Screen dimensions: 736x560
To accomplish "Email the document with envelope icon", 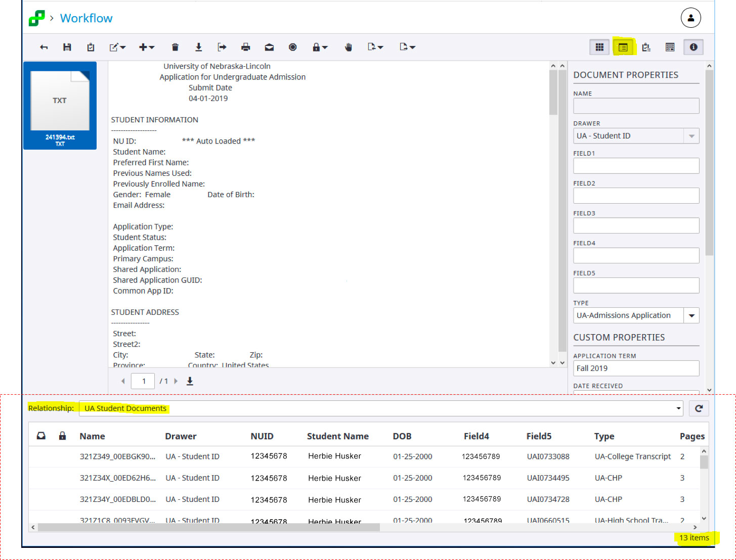I will coord(269,47).
